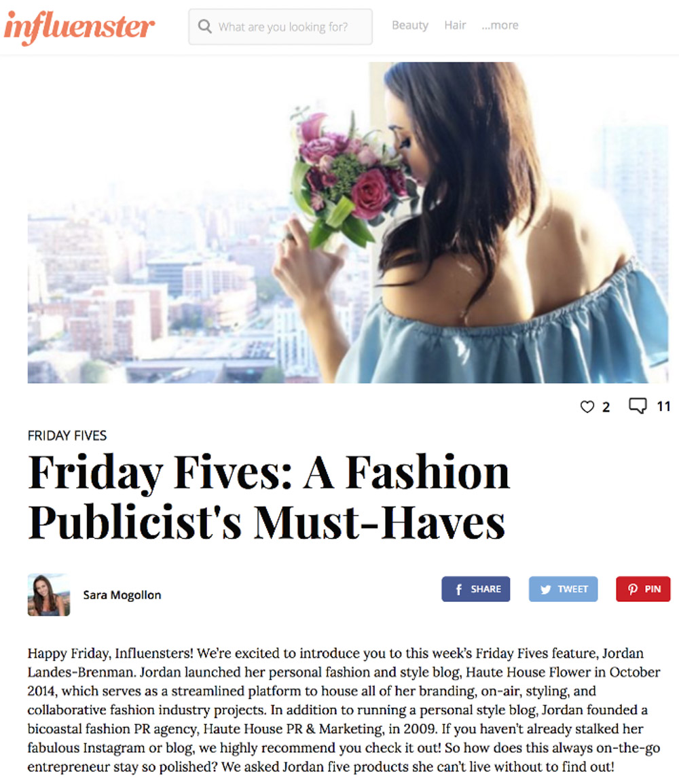This screenshot has height=784, width=679.
Task: Open the Beauty menu item
Action: 409,25
